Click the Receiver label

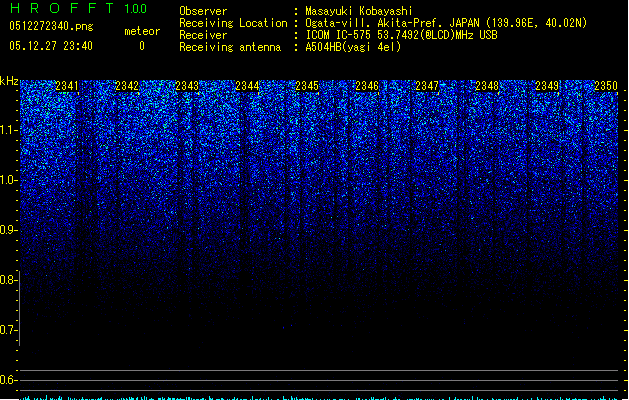(x=203, y=35)
